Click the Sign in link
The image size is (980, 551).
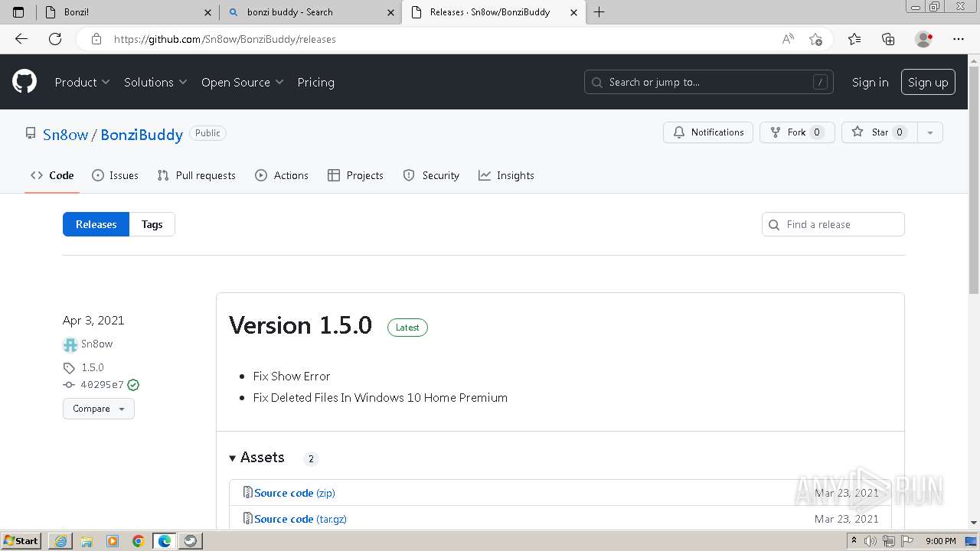click(870, 82)
